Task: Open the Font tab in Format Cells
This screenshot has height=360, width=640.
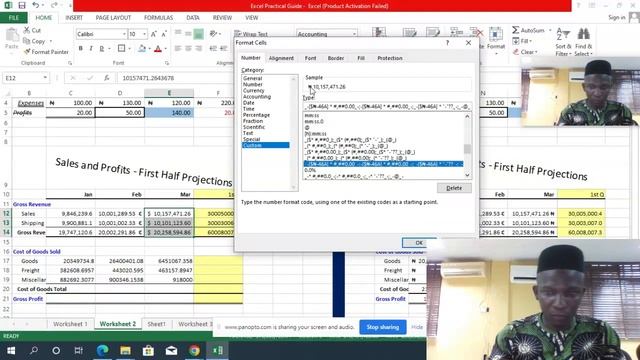Action: click(310, 58)
